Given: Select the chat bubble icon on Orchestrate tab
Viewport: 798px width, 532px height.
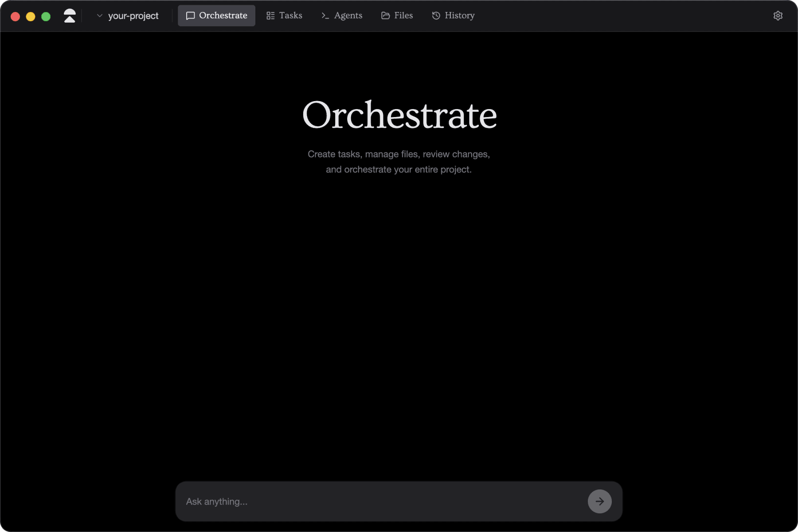Looking at the screenshot, I should (x=190, y=16).
